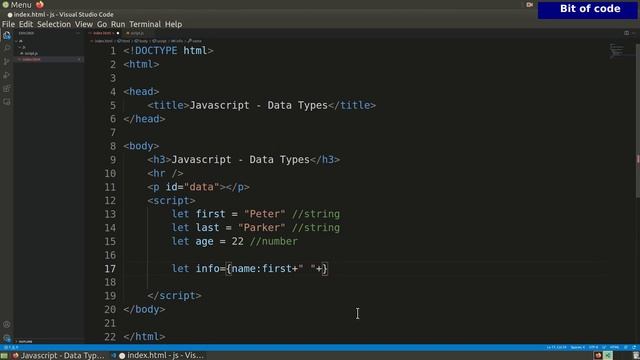Click the closing </body> tag on line 20

point(144,309)
